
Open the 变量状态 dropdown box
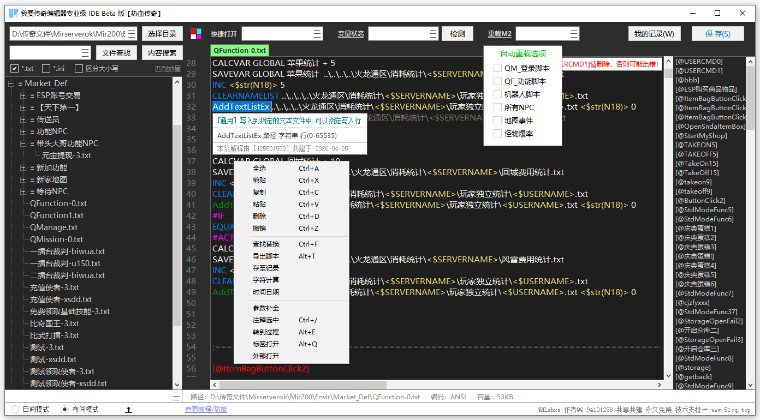[x=403, y=33]
